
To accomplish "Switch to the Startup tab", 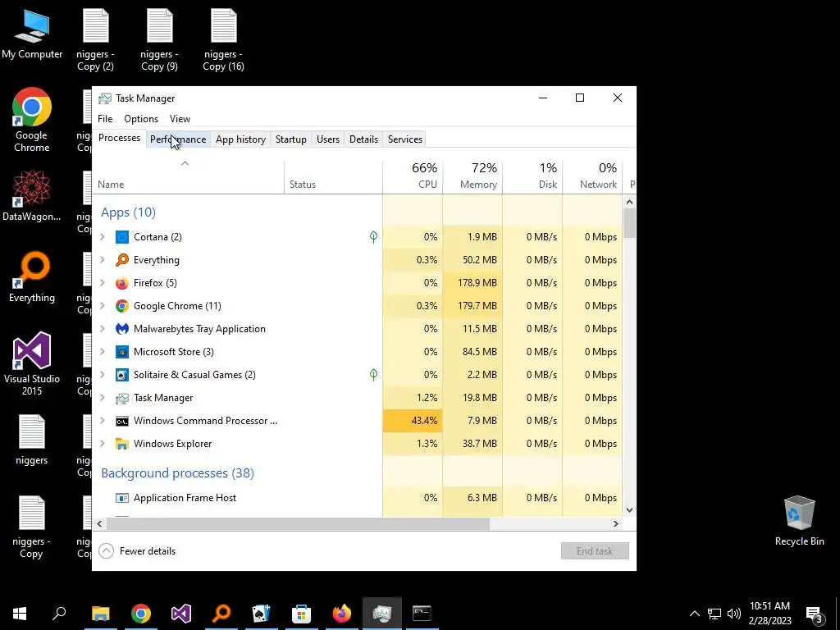I will coord(291,139).
